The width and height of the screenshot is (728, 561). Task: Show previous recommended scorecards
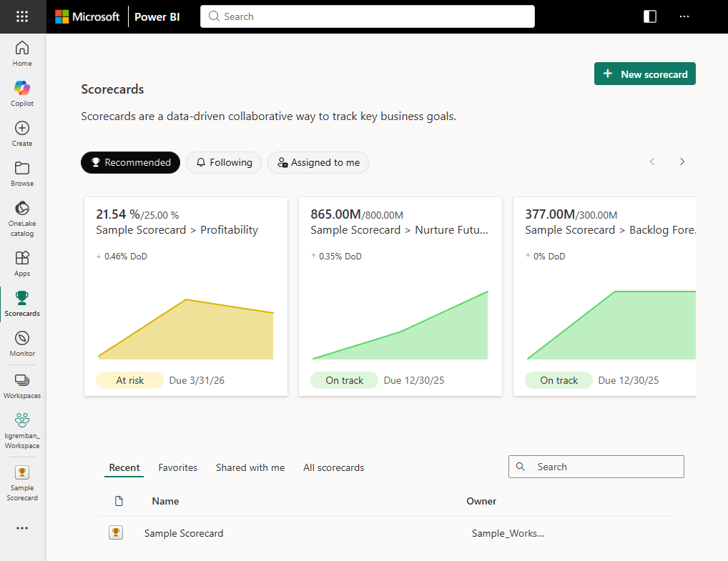pos(652,162)
